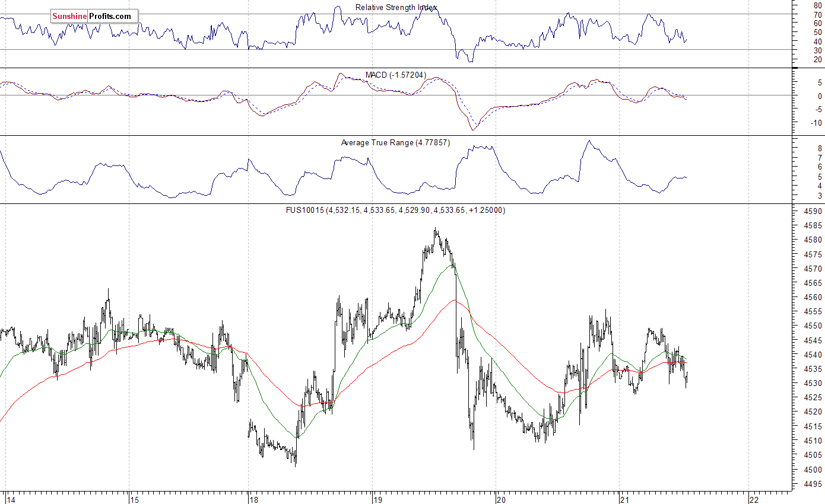Click the RSI axis value 70
The height and width of the screenshot is (504, 825).
point(818,14)
